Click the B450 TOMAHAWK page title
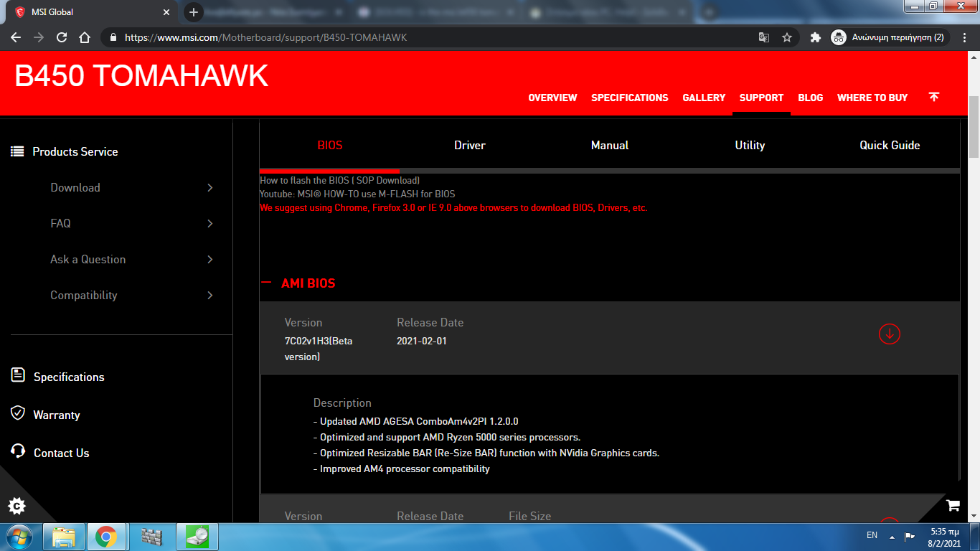This screenshot has height=551, width=980. [141, 76]
